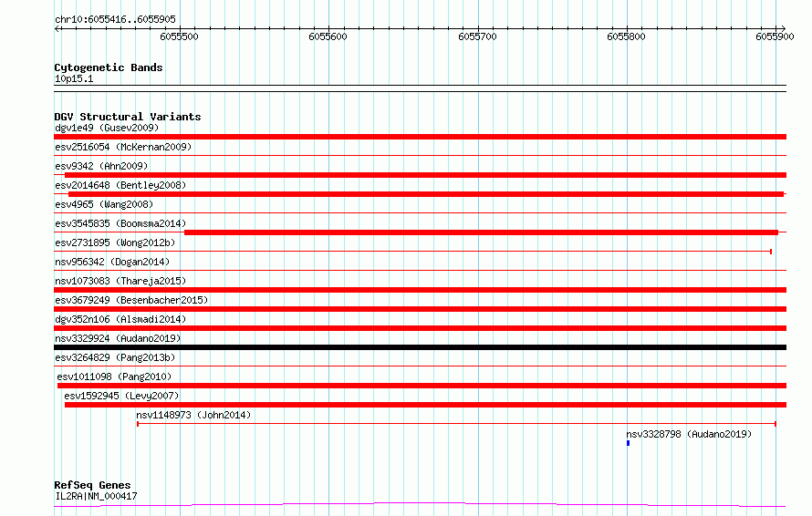
Task: Select the small blue nsv3328798 variant marker
Action: (629, 443)
